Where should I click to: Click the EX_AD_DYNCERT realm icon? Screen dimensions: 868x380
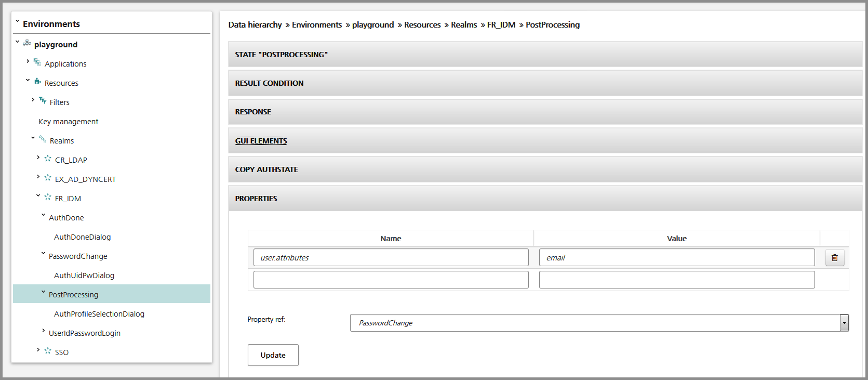48,178
